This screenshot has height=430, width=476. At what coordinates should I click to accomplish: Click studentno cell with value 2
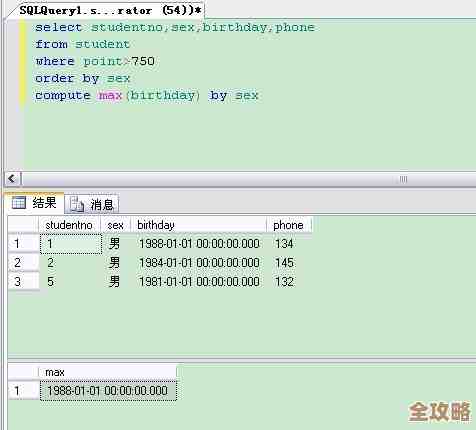point(71,263)
